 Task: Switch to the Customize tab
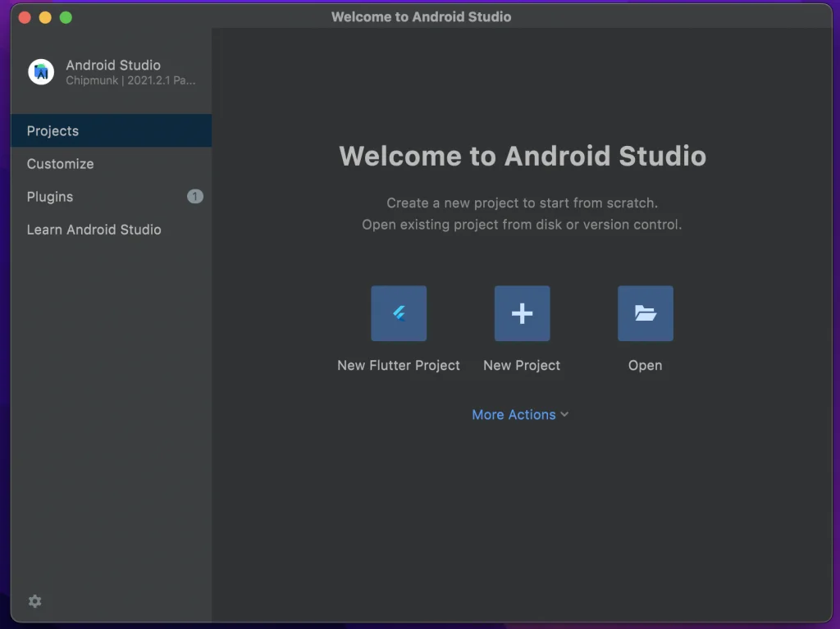point(60,164)
